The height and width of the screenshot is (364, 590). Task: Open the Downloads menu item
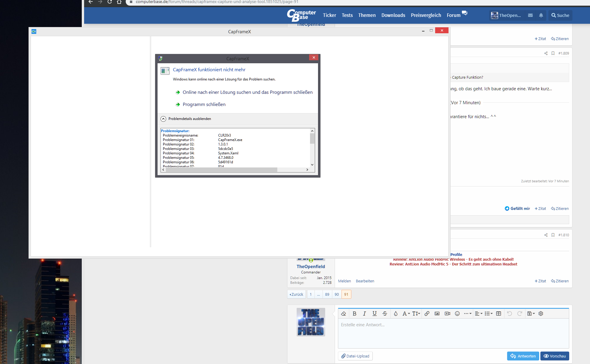pyautogui.click(x=393, y=15)
